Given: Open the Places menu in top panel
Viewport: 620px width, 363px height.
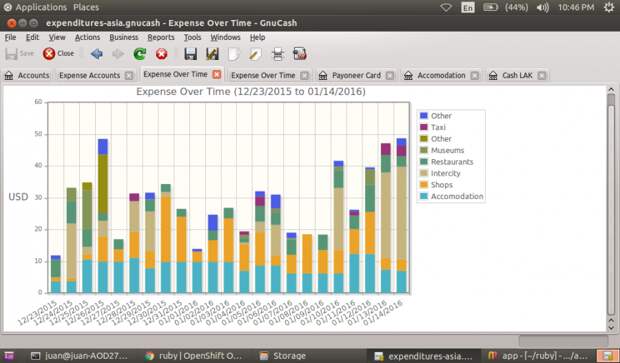Looking at the screenshot, I should tap(86, 7).
